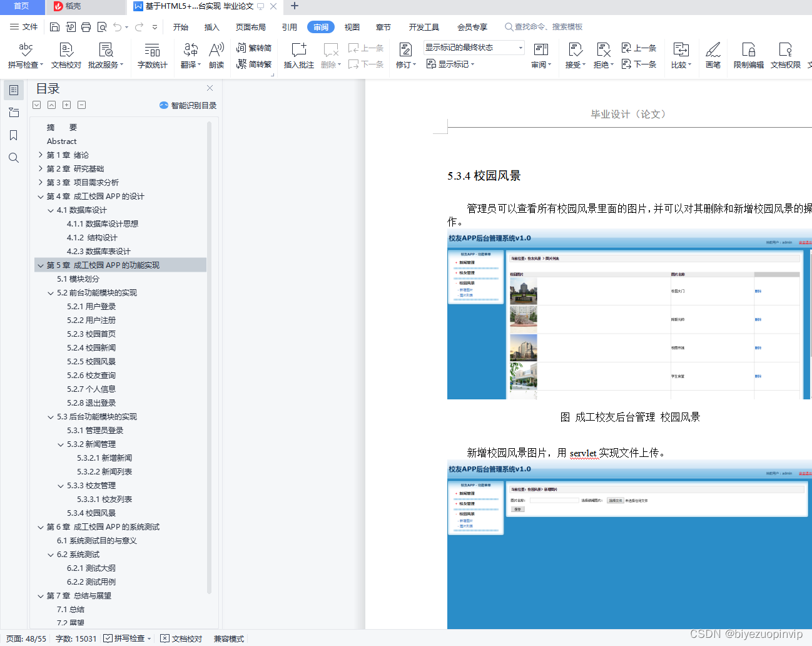Viewport: 812px width, 646px height.
Task: Insert a comment with 插入批注
Action: [x=298, y=55]
